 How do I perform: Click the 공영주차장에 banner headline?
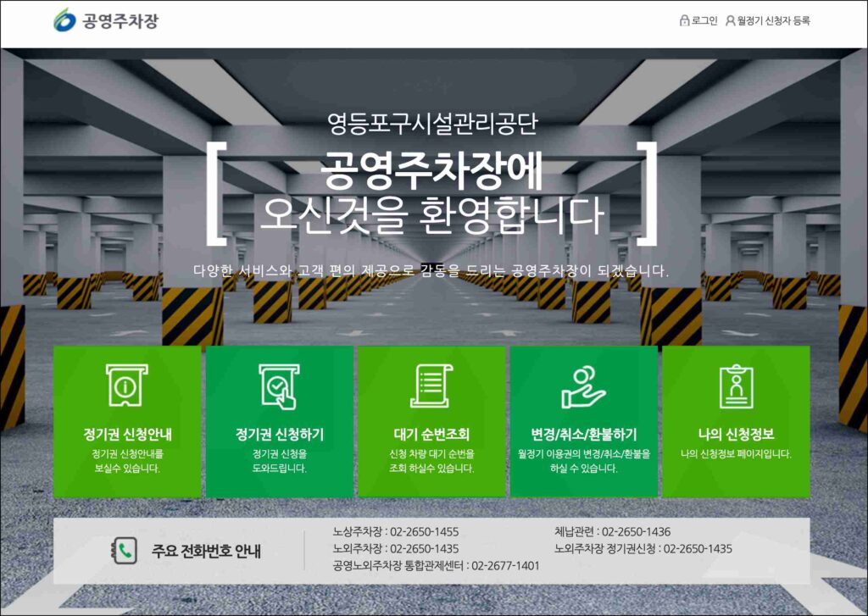pos(431,169)
